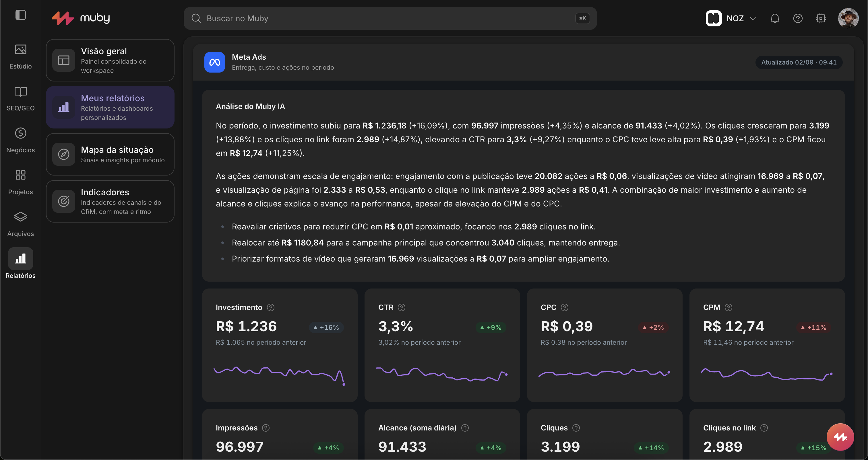Open the Projetos section

click(21, 182)
